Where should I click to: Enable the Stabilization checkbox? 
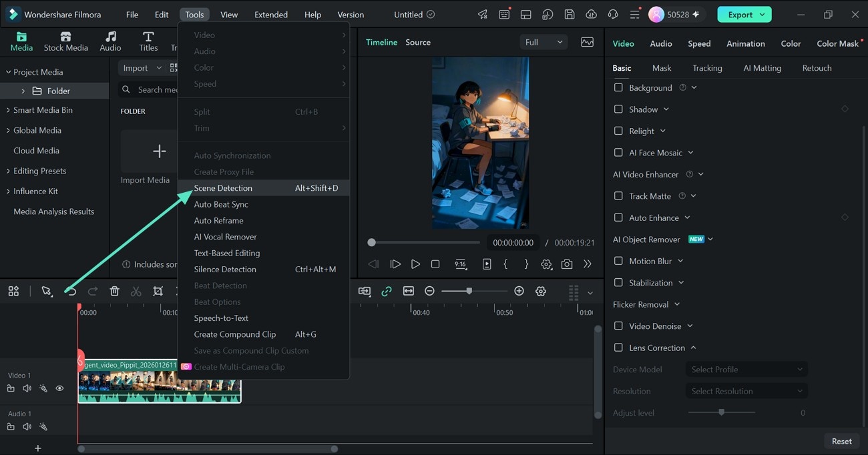[x=618, y=283]
